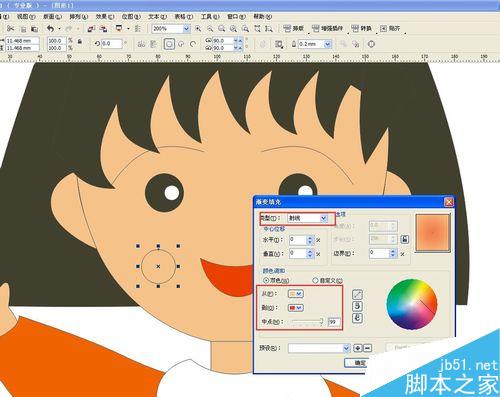Open the To (到) color dropdown
The width and height of the screenshot is (500, 397).
tap(296, 308)
